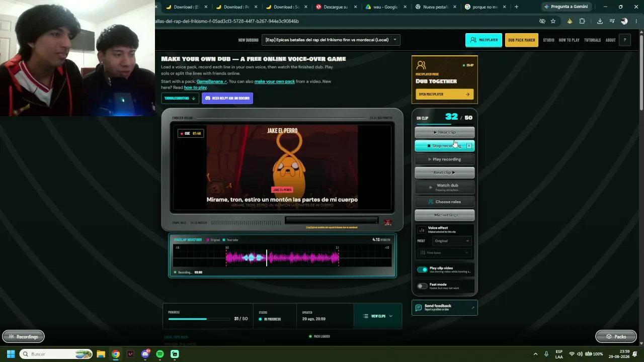Click the Watch dub button
Image resolution: width=644 pixels, height=362 pixels.
pos(444,187)
